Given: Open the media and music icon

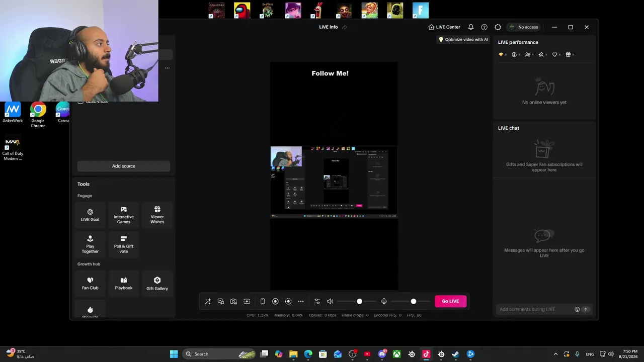Looking at the screenshot, I should pyautogui.click(x=221, y=301).
